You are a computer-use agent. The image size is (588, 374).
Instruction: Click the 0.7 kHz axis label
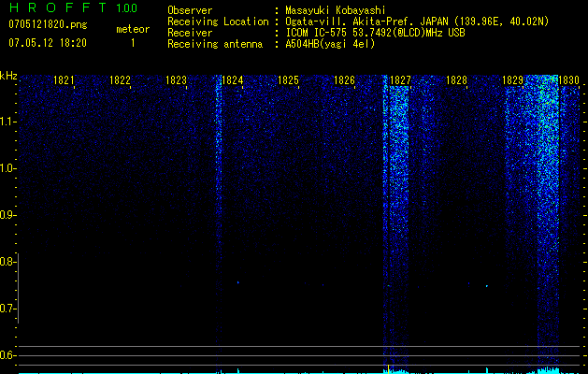coord(7,309)
